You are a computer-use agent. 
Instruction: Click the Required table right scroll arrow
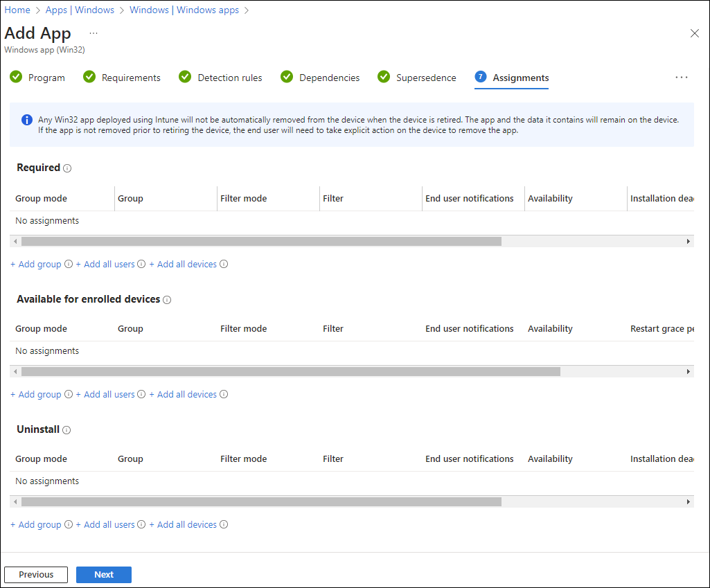pos(689,241)
